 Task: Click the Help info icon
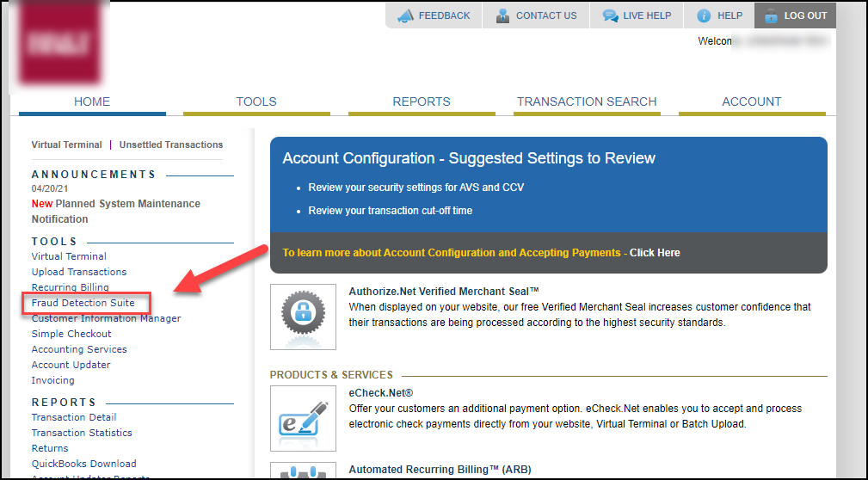point(704,16)
